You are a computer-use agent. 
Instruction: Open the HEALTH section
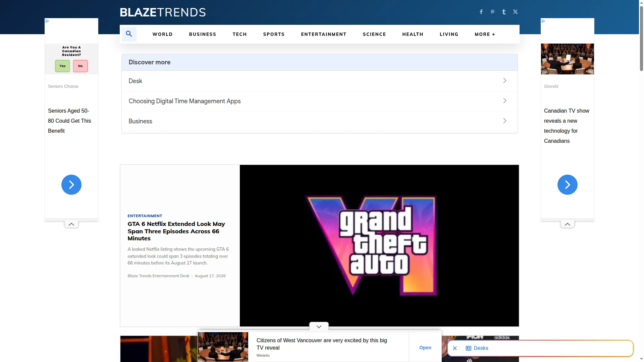[x=413, y=34]
